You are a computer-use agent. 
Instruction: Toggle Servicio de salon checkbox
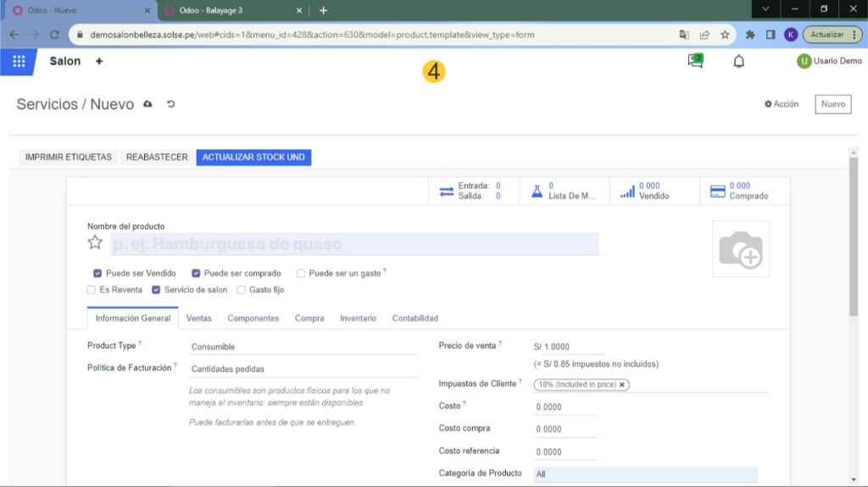156,290
